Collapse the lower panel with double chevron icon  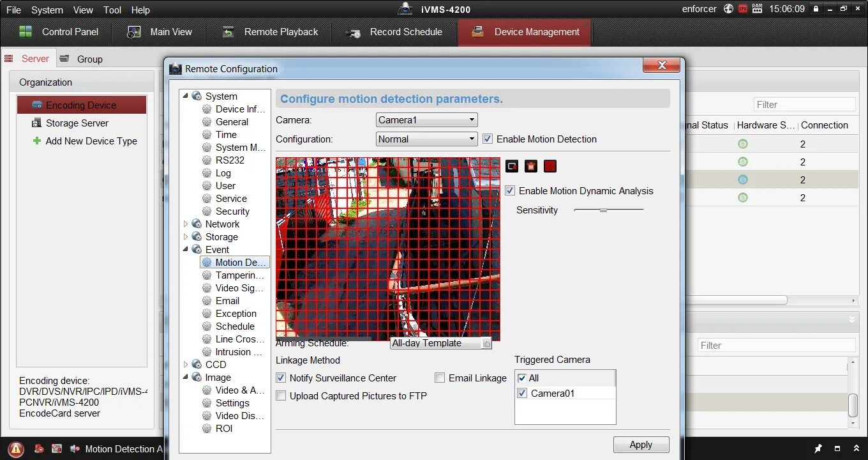(851, 319)
